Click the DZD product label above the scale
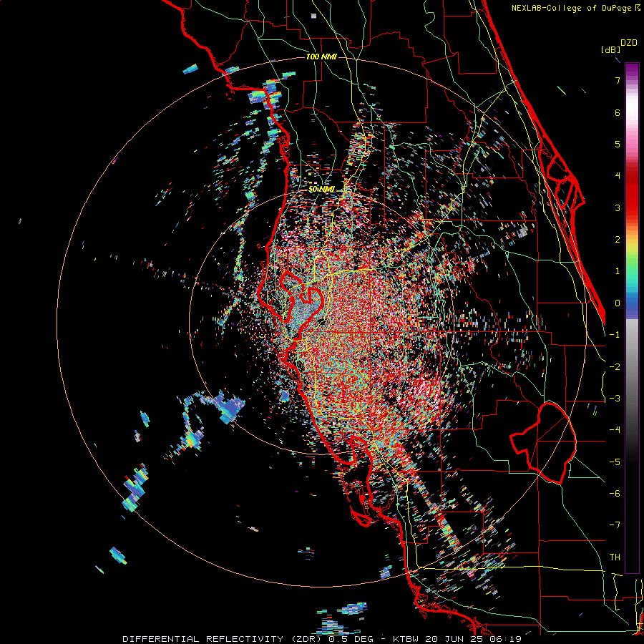Viewport: 644px width, 644px height. 629,43
